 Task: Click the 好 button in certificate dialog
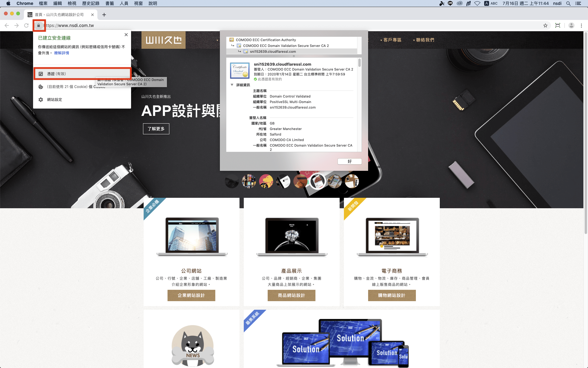pyautogui.click(x=349, y=161)
